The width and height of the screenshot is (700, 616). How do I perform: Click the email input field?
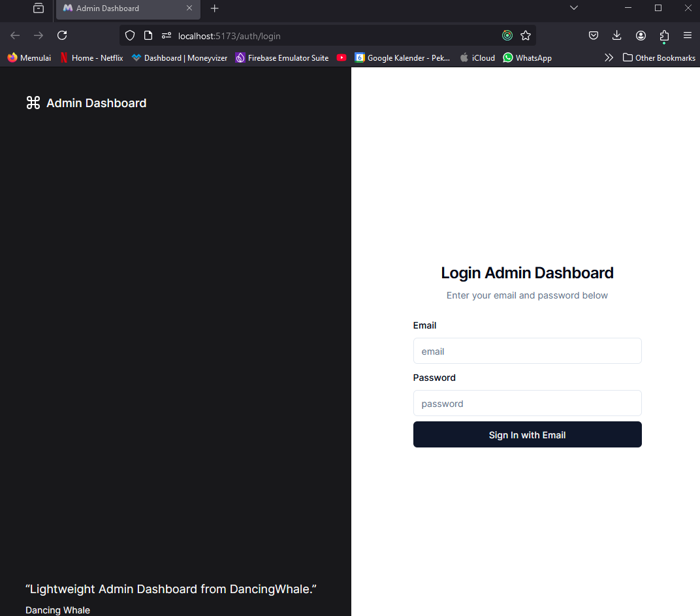pos(527,351)
